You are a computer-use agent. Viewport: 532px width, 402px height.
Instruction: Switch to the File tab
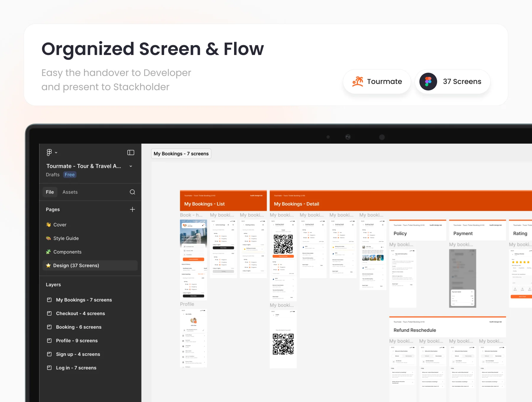(x=50, y=192)
